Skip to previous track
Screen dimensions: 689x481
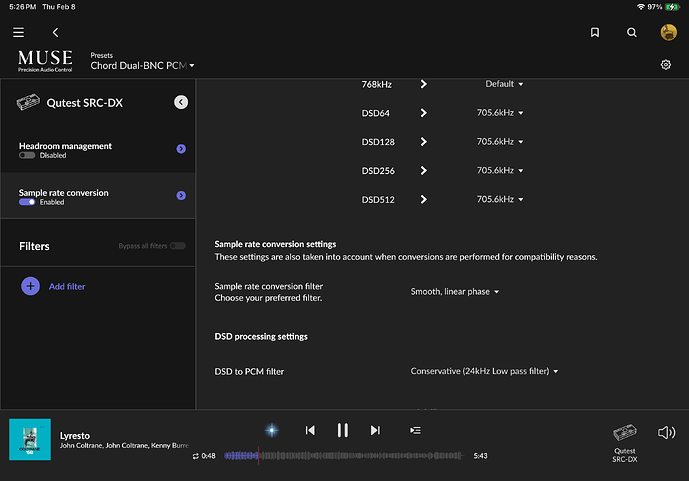(310, 430)
